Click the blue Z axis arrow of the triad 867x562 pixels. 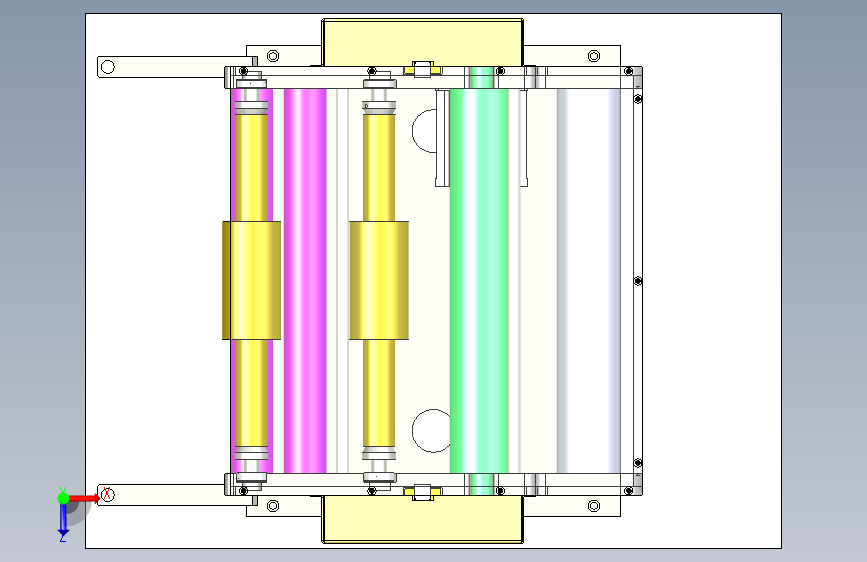(x=63, y=521)
